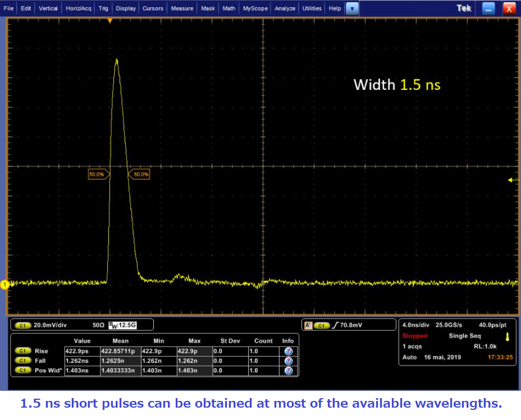Click the C1 channel badge next to 20.0mV/div
This screenshot has width=521, height=420.
point(23,325)
